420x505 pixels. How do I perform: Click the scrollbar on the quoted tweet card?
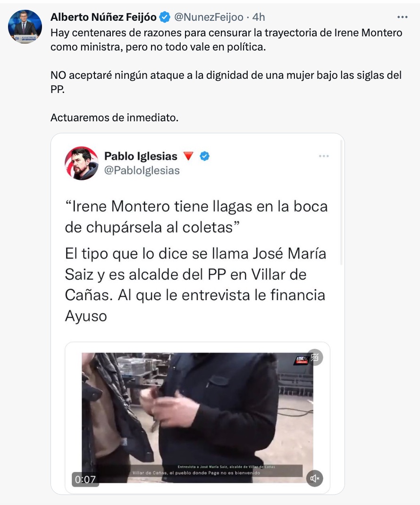[x=341, y=203]
